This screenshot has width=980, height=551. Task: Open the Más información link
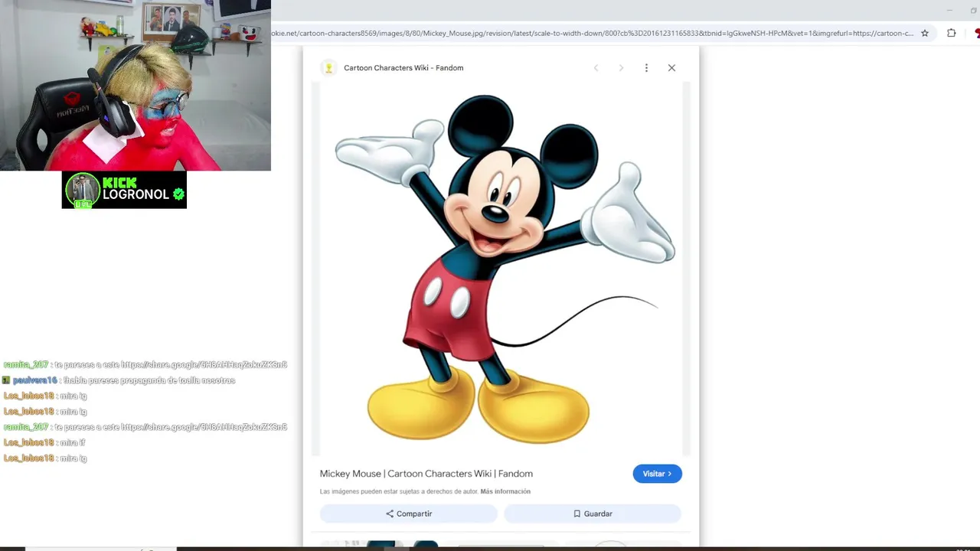(x=505, y=491)
